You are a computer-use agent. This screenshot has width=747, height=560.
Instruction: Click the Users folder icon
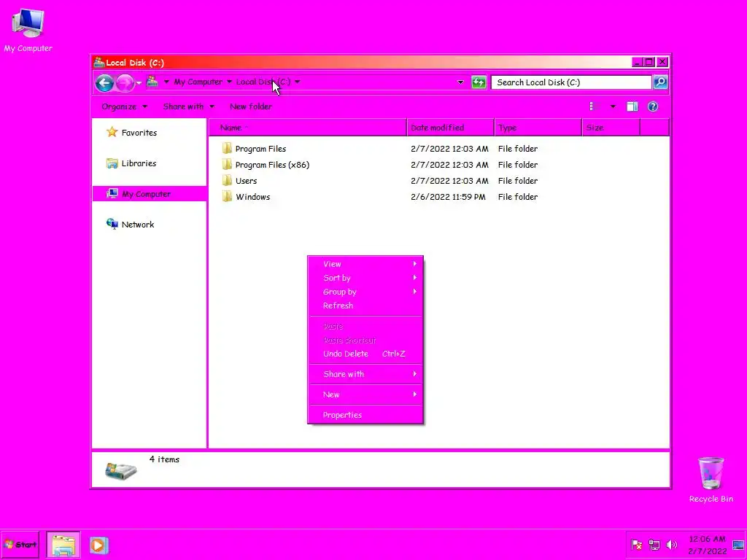(x=228, y=181)
